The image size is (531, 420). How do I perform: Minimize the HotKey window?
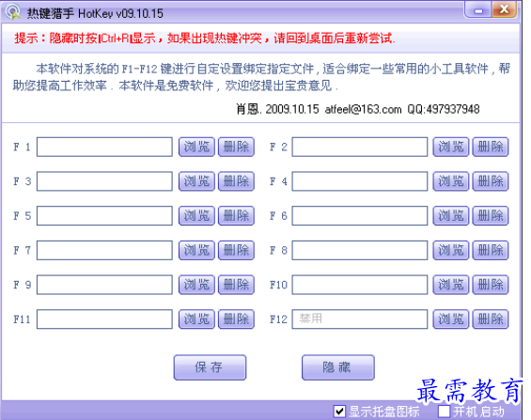pyautogui.click(x=477, y=10)
